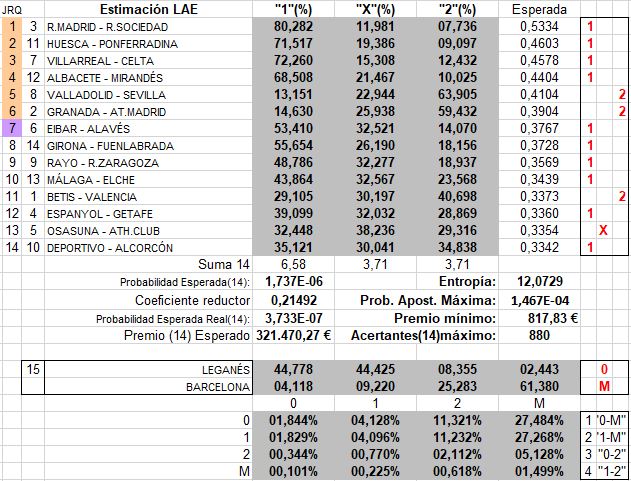Viewport: 631px width, 481px height.
Task: Click the ALBACETE - MIRANDÉS row label
Action: [148, 78]
